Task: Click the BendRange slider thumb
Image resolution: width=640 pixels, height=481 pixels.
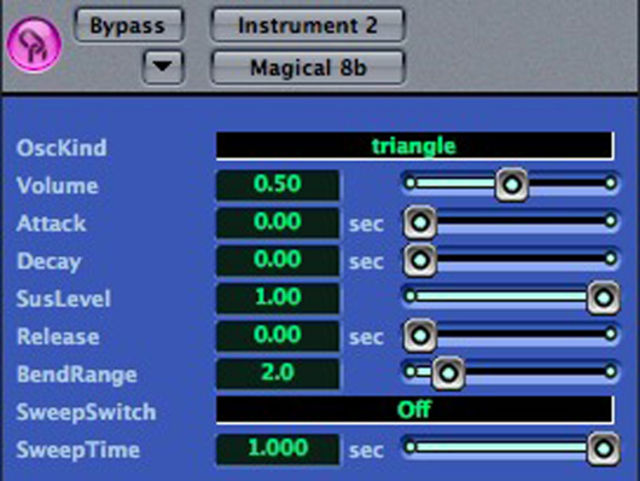Action: (448, 373)
